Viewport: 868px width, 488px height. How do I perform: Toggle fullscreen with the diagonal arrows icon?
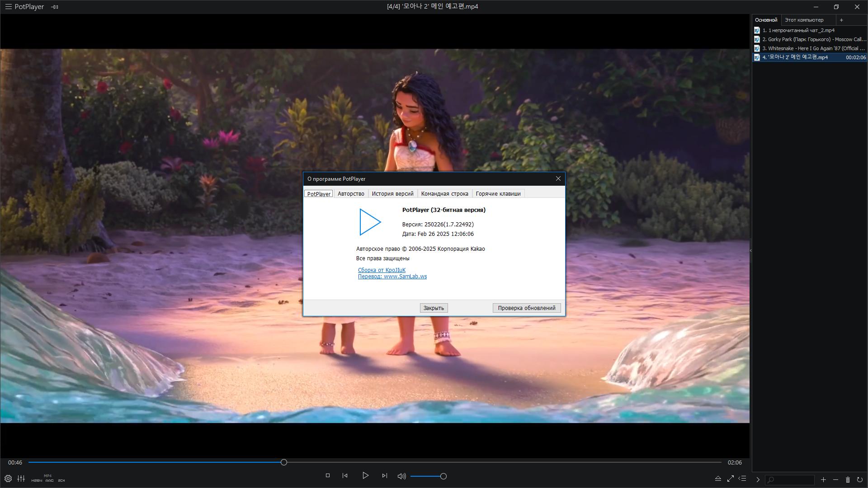(x=731, y=479)
